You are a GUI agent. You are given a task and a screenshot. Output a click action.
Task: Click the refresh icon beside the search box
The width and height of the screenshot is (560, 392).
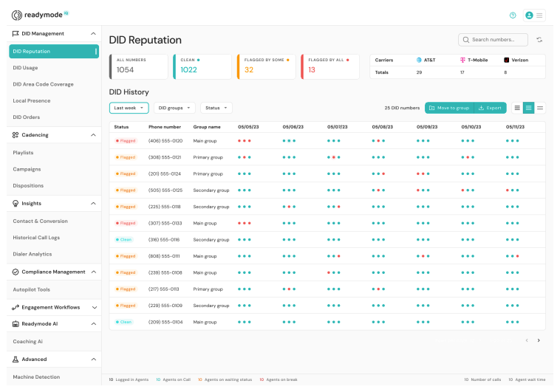click(x=539, y=40)
